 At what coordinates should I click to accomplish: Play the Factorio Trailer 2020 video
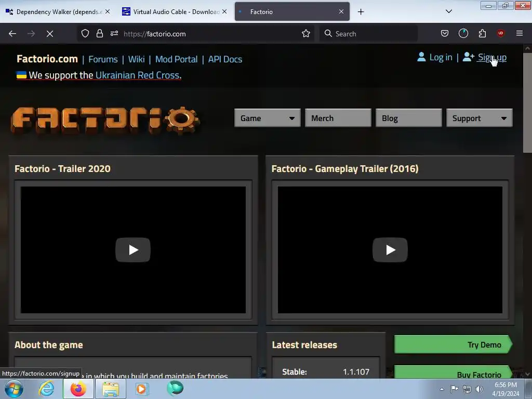(x=133, y=250)
